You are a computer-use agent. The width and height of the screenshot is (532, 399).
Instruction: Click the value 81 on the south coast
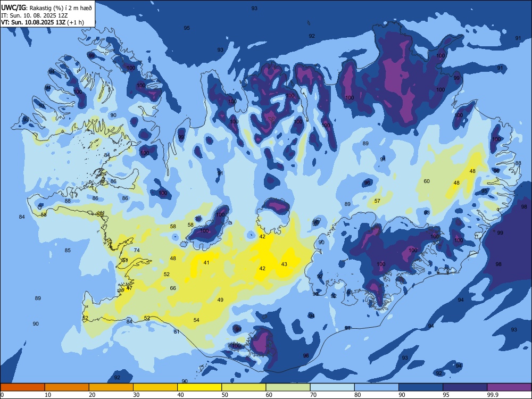(177, 331)
